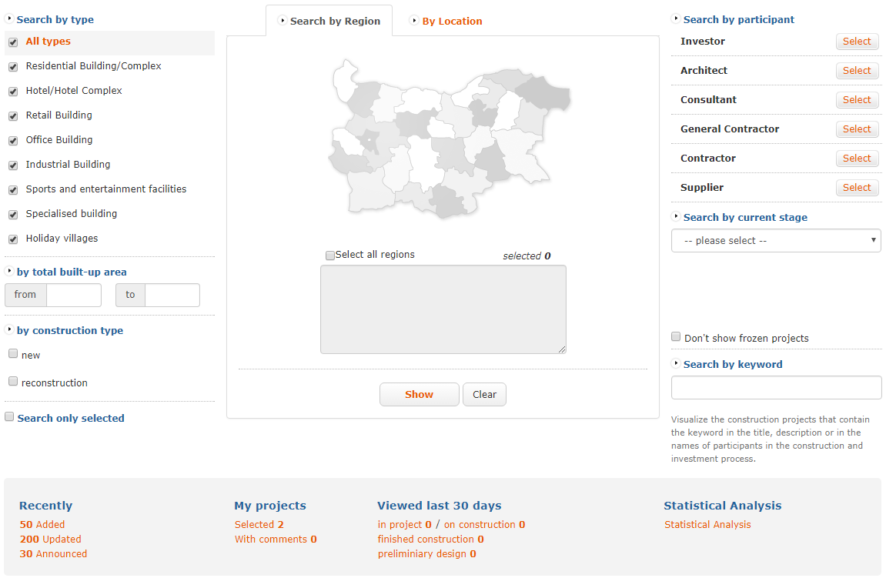Toggle the Search only selected option

tap(8, 416)
